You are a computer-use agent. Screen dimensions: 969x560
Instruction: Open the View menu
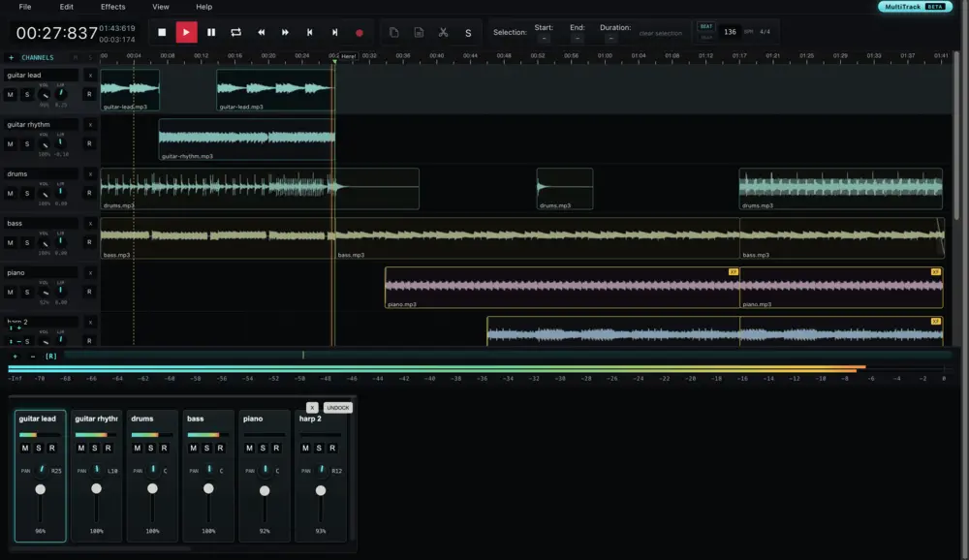point(161,7)
